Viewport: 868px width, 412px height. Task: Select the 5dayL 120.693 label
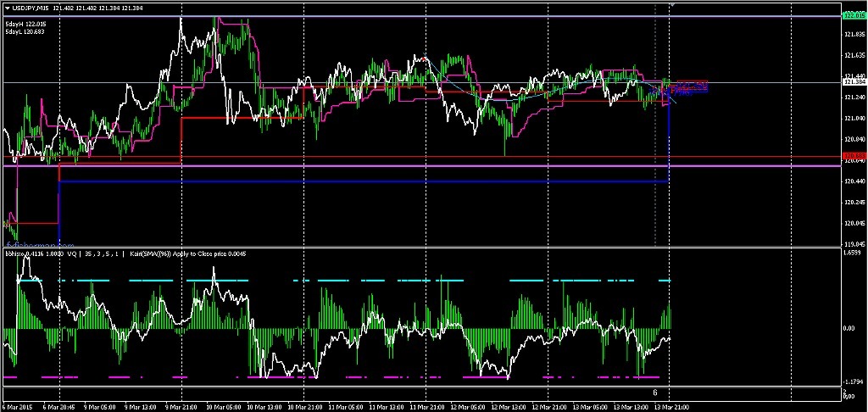pos(25,32)
